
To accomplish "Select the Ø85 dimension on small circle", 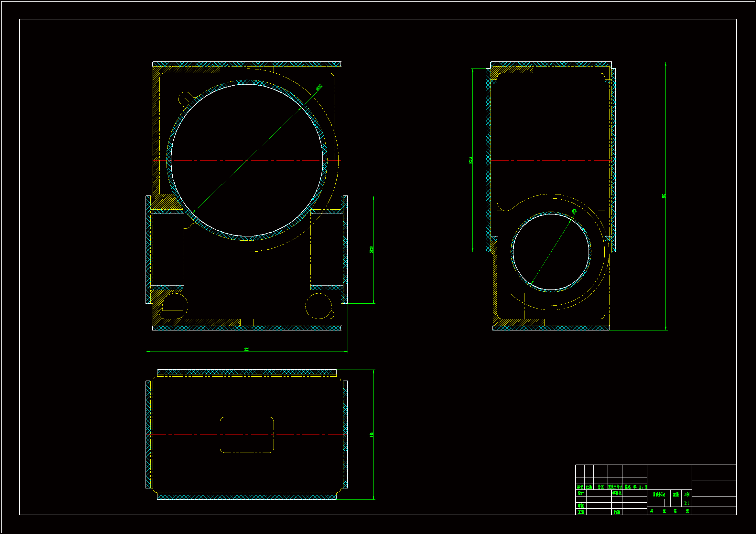I will pos(574,211).
